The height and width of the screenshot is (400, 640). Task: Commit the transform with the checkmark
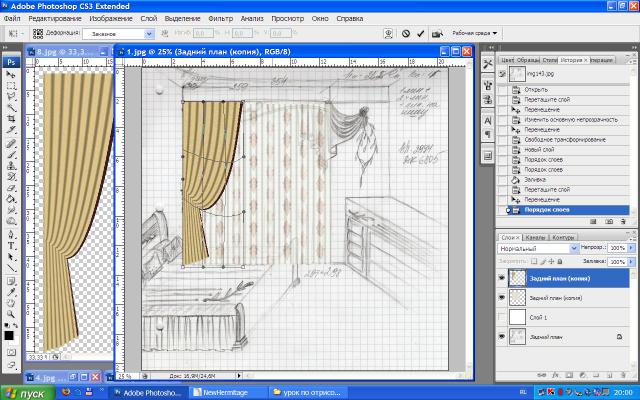(x=422, y=33)
